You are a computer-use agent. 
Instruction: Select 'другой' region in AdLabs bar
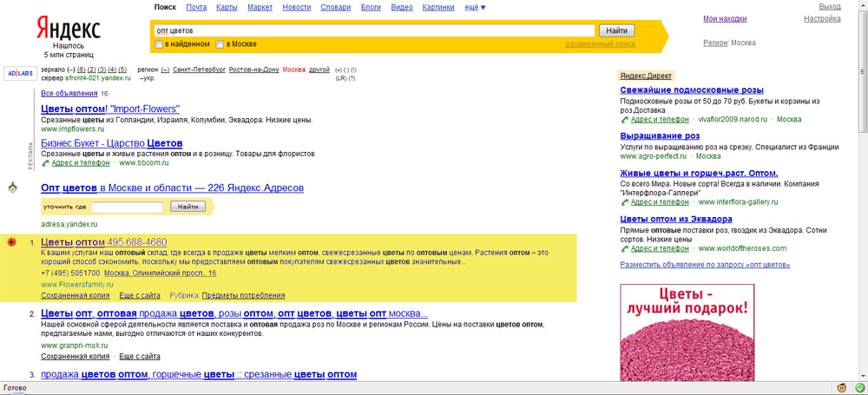tap(319, 69)
